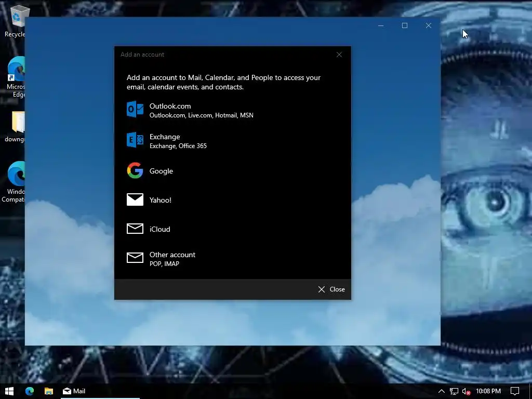Image resolution: width=532 pixels, height=399 pixels.
Task: Click the 'Outlook.com, Live.com, Hotmail, MSN' subtitle
Action: (201, 115)
